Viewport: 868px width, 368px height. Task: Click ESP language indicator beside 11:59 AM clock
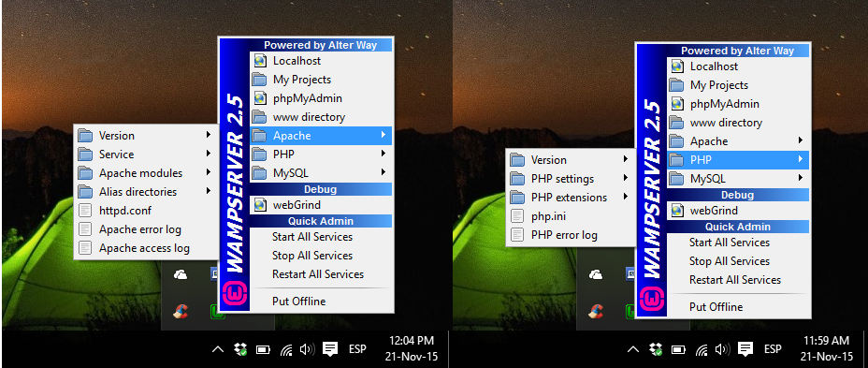(x=773, y=349)
